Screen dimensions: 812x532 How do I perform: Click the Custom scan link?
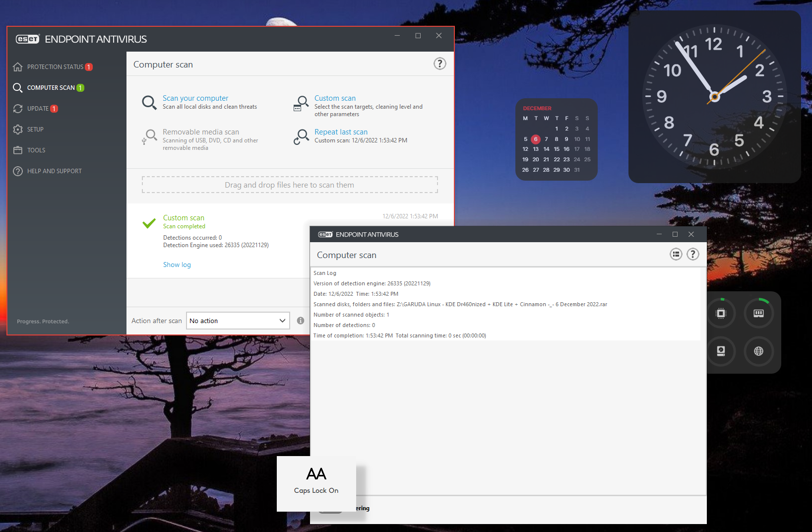point(335,98)
